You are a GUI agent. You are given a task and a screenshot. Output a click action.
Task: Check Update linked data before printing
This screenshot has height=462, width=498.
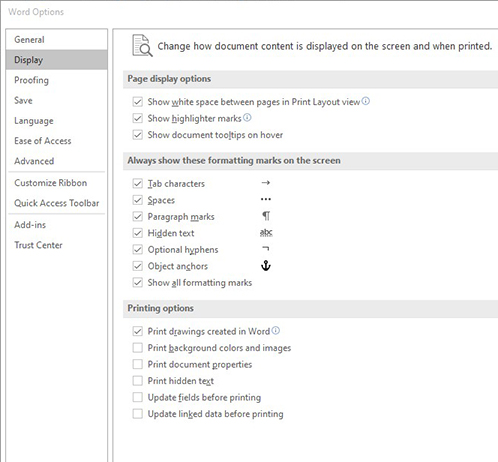tap(138, 414)
